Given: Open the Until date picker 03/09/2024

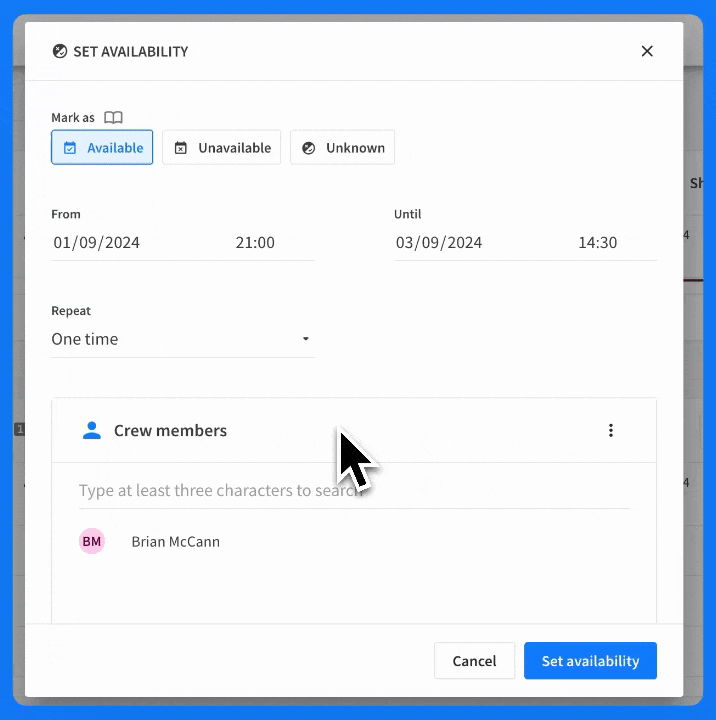Looking at the screenshot, I should 439,242.
